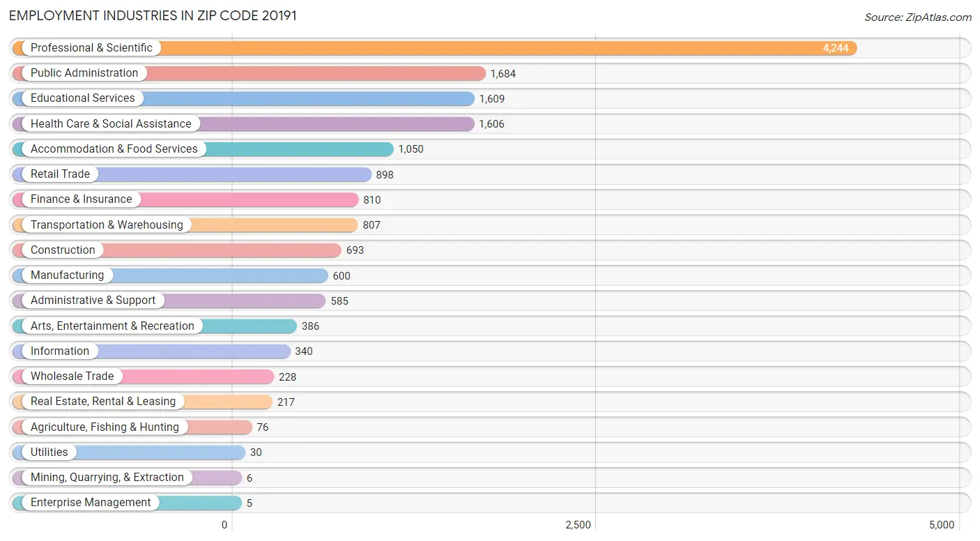The width and height of the screenshot is (980, 541).
Task: Click the 1,050 value label
Action: tap(411, 149)
